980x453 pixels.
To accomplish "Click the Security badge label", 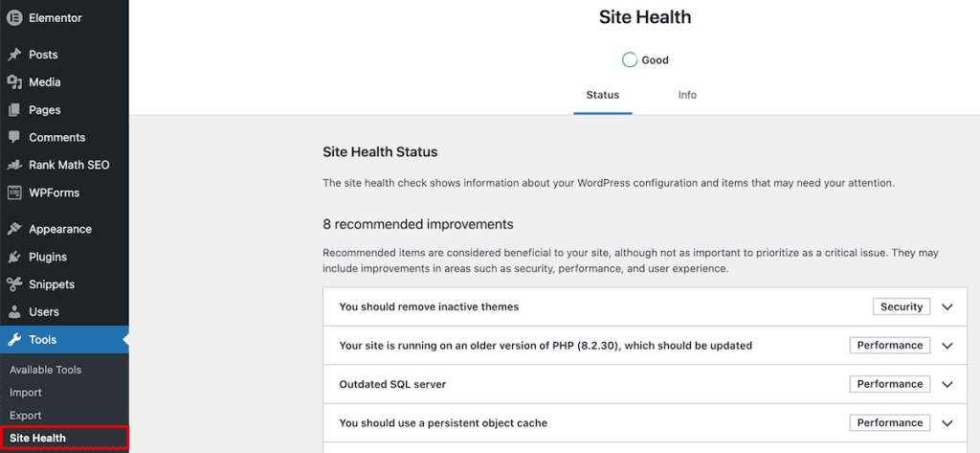I will point(902,306).
